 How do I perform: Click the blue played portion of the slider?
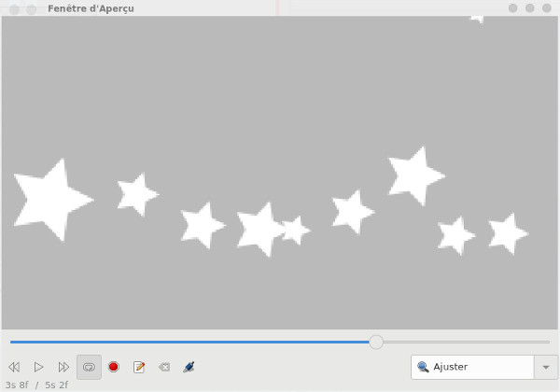187,342
